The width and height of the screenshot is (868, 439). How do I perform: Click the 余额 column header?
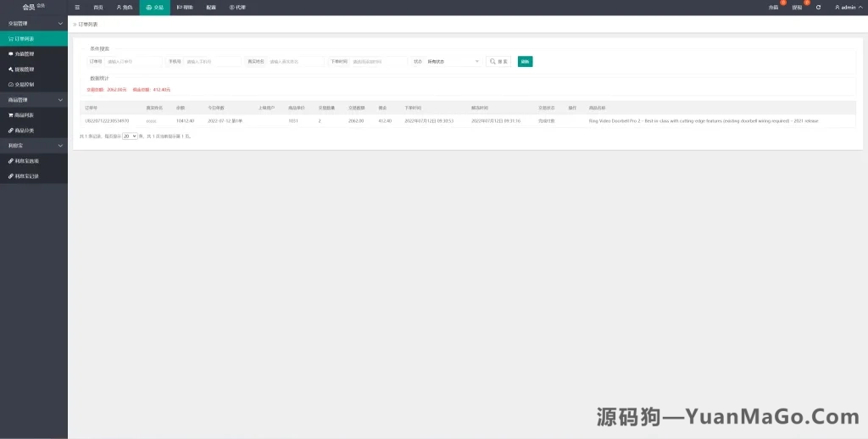[x=181, y=108]
